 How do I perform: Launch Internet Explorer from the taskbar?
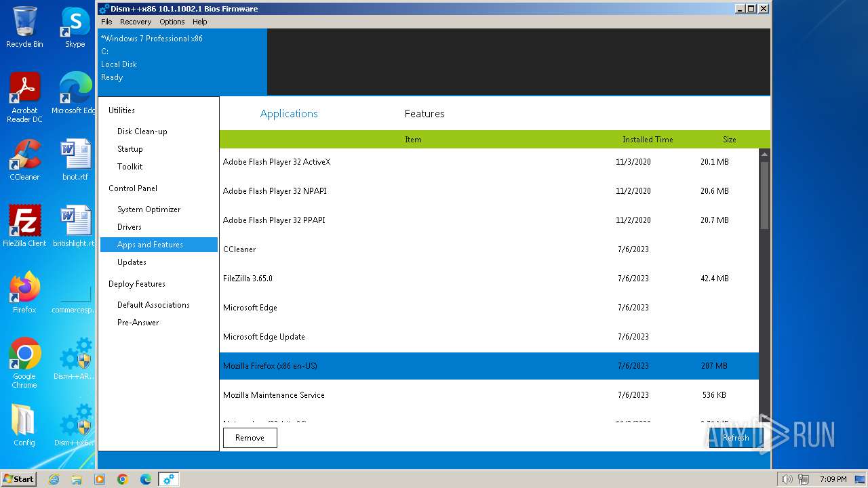pos(54,479)
